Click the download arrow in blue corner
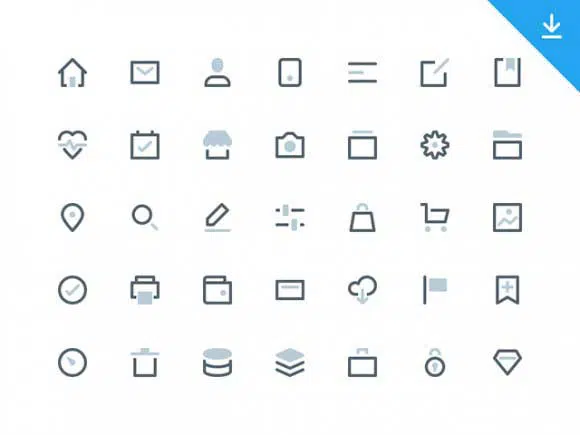The image size is (580, 435). pos(552,26)
